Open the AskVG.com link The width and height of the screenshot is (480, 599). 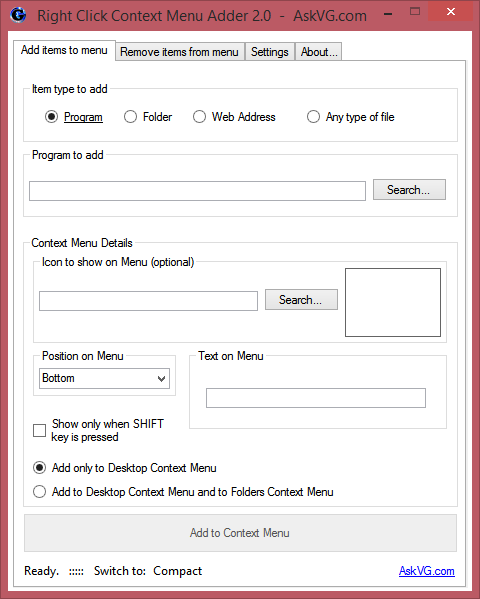pyautogui.click(x=426, y=571)
